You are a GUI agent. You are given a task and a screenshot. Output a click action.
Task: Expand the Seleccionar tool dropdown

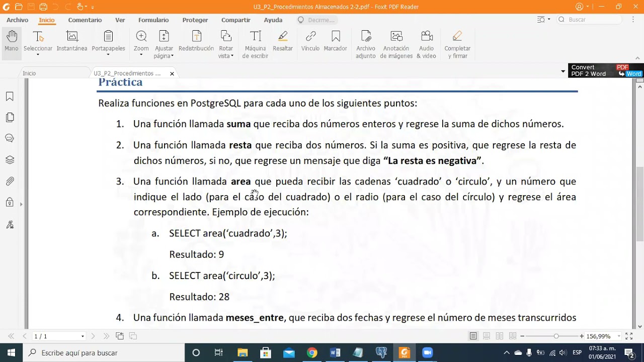[38, 55]
